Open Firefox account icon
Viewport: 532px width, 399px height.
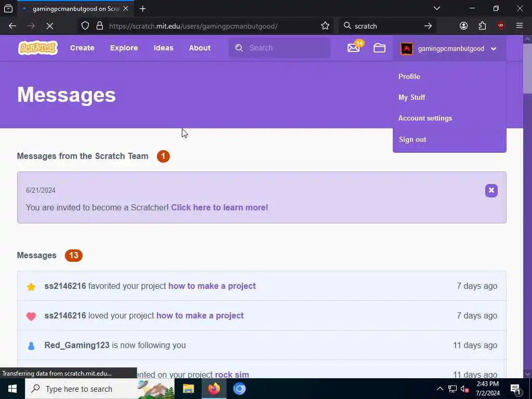coord(463,26)
